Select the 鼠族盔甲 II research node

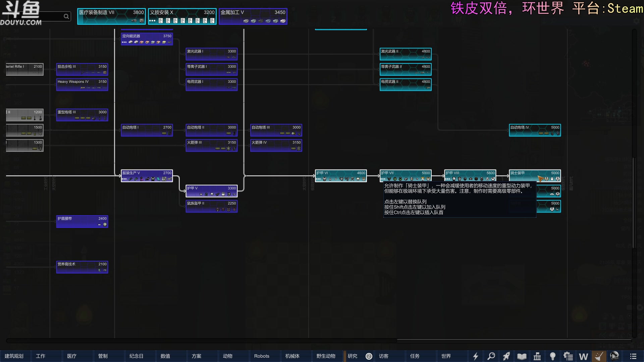212,206
